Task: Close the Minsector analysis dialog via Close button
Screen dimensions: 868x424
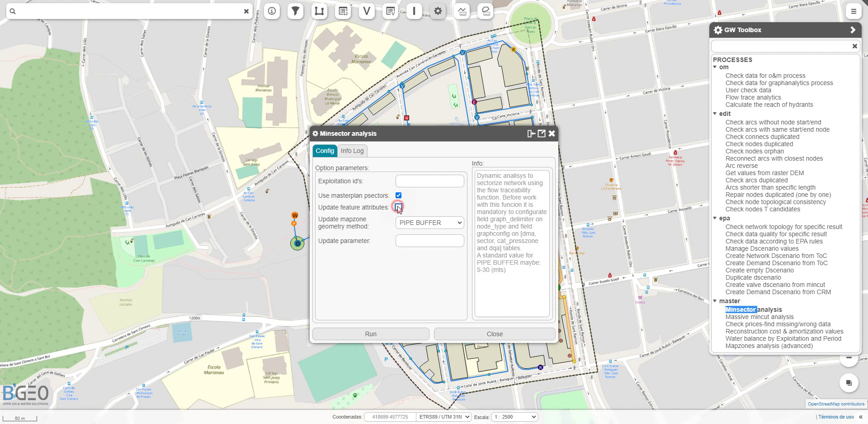Action: coord(495,333)
